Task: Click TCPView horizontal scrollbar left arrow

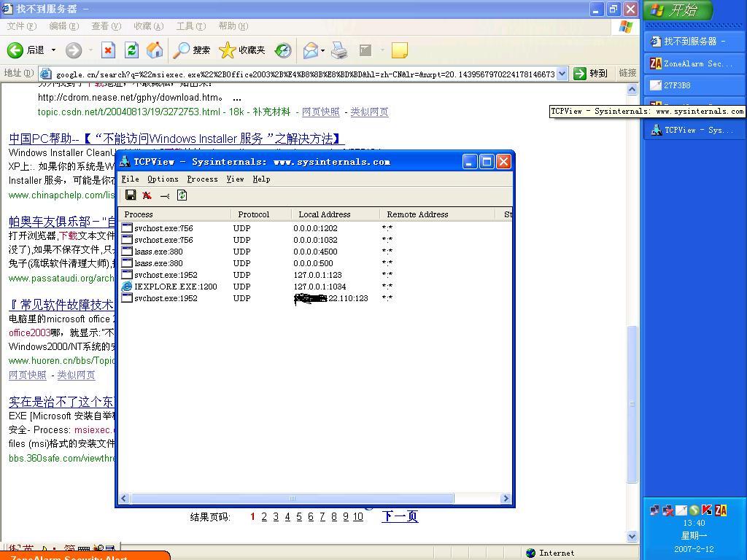Action: click(124, 499)
